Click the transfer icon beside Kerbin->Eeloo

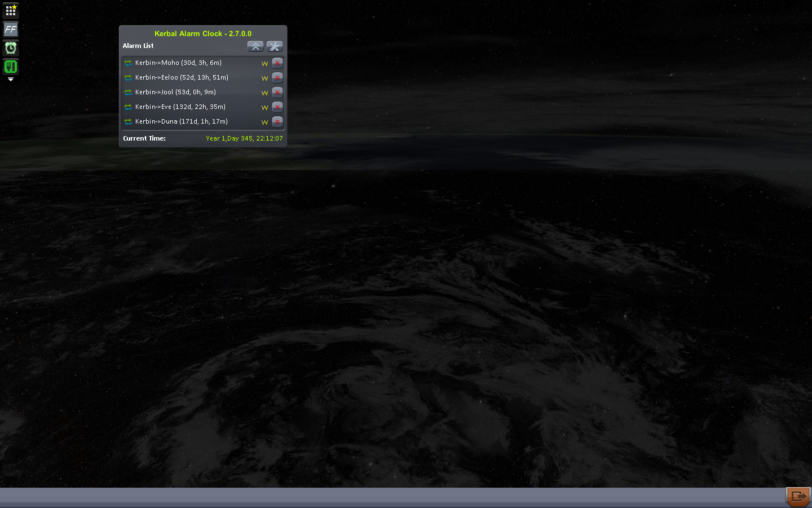pyautogui.click(x=128, y=78)
